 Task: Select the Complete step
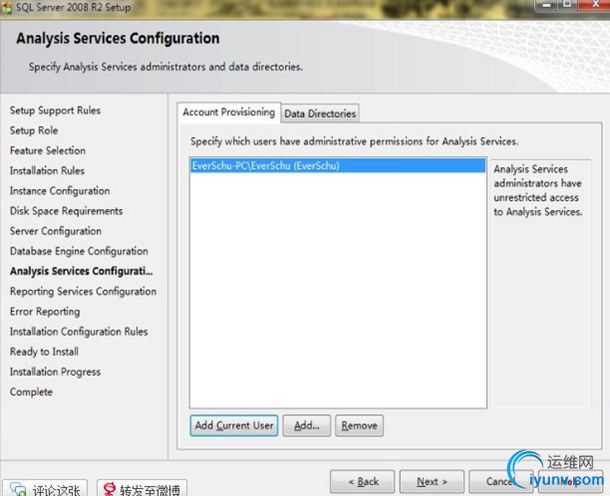coord(31,392)
